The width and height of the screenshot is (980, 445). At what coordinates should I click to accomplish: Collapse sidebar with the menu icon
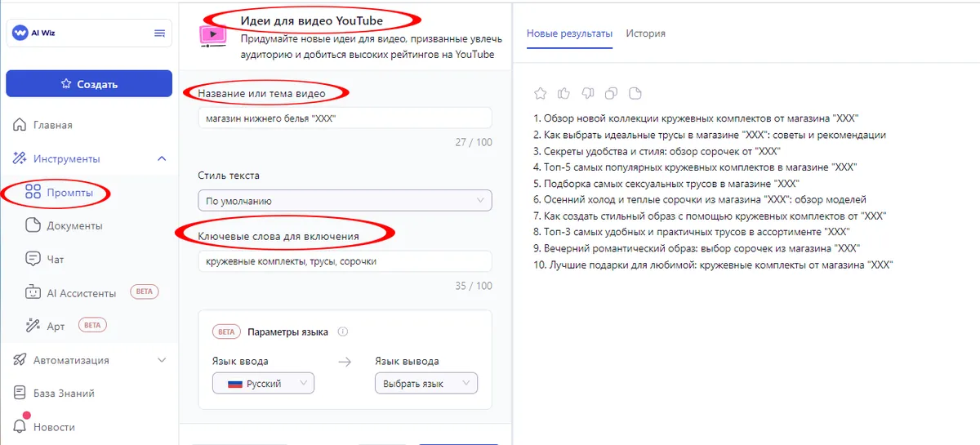(160, 33)
